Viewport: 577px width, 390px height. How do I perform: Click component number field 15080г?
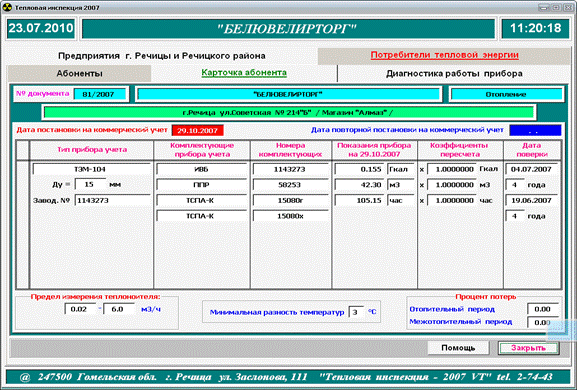tap(290, 201)
